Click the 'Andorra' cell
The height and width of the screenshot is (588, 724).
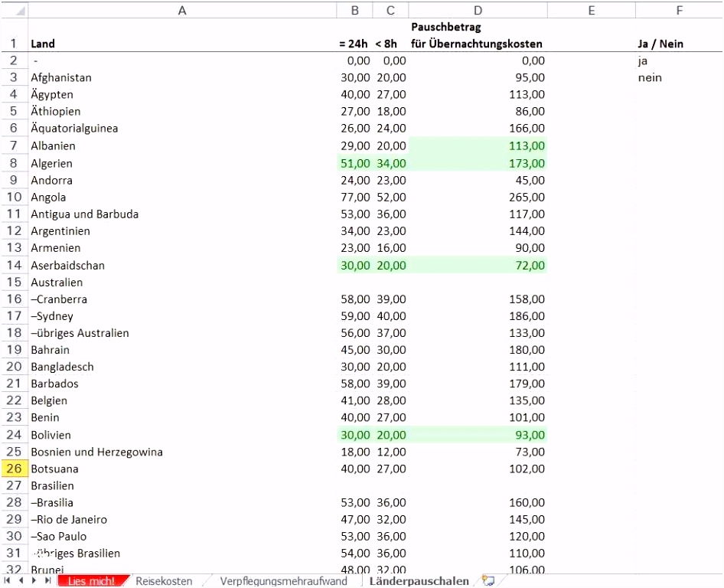click(x=182, y=180)
